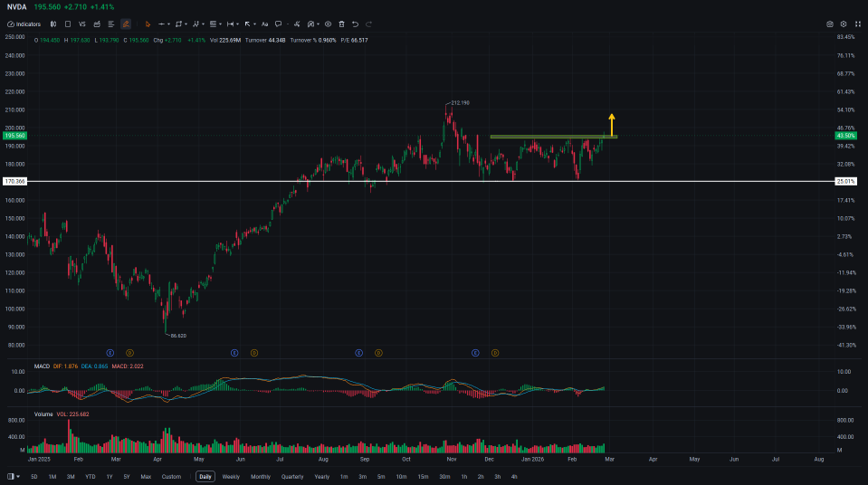Select the Aa text annotation tool
868x485 pixels.
click(264, 24)
